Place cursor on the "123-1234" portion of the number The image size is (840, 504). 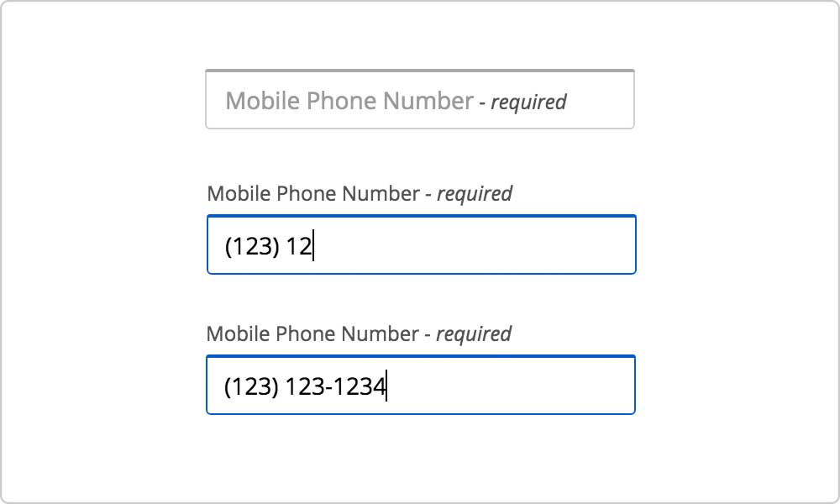pyautogui.click(x=335, y=386)
